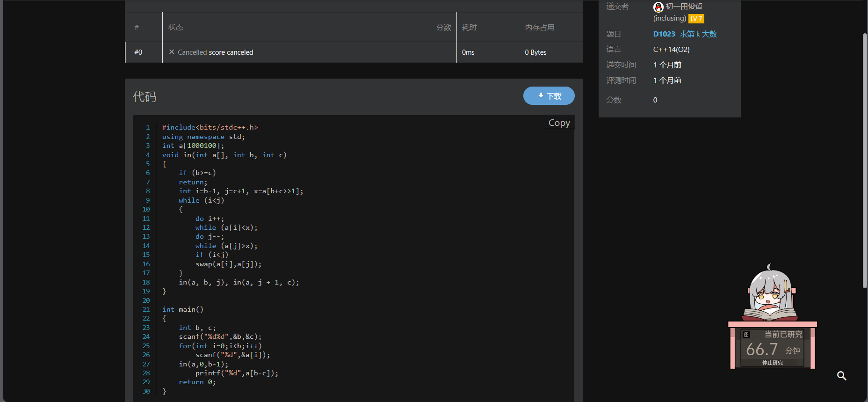
Task: Click the 递交时间 value 1 个月前
Action: [x=667, y=65]
